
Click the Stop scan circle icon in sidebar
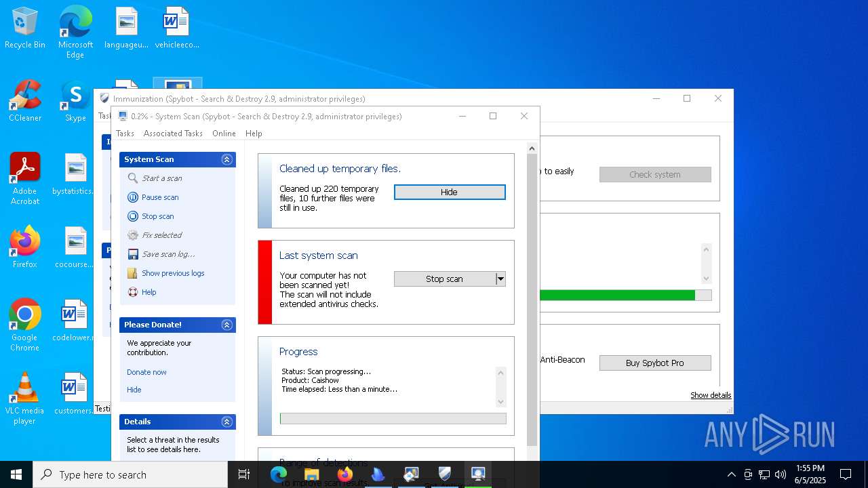133,216
